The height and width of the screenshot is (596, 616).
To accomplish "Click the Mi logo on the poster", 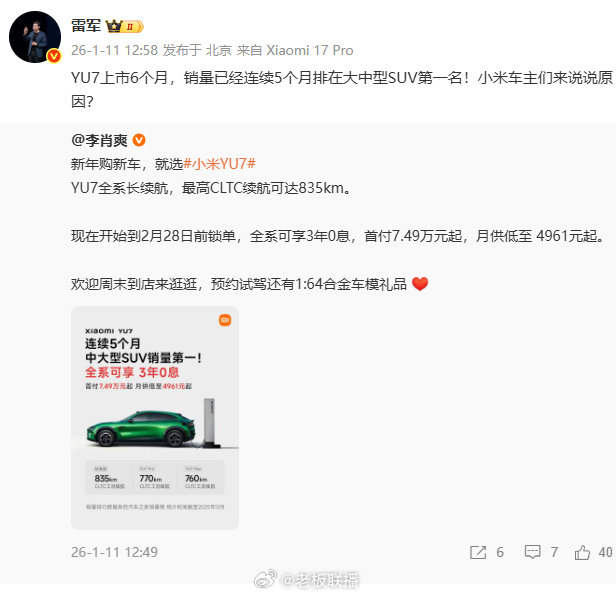I will (x=225, y=320).
